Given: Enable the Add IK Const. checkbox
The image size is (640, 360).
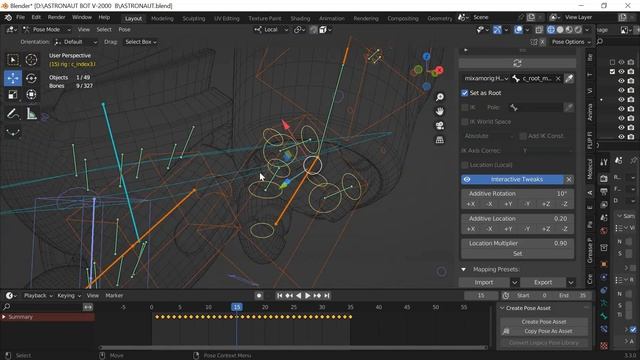Looking at the screenshot, I should (x=523, y=136).
